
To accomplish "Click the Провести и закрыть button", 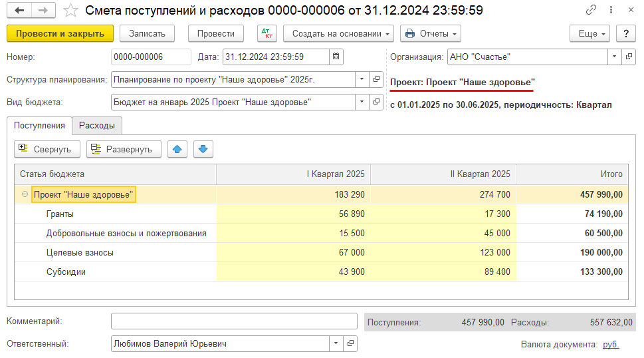I will pos(60,34).
